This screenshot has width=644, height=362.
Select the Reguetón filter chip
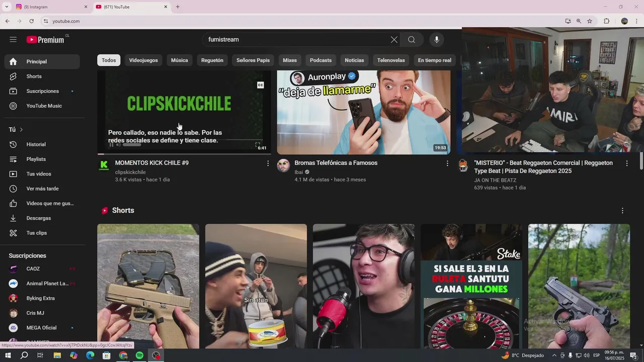(x=212, y=60)
